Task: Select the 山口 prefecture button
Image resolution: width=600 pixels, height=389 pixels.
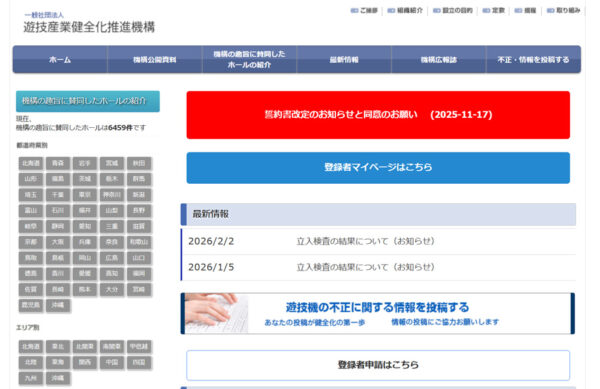Action: [139, 258]
